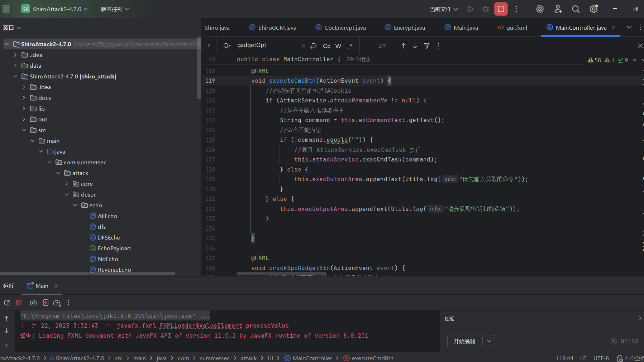Open the dropdown arrow beside 开始录制

tap(489, 341)
